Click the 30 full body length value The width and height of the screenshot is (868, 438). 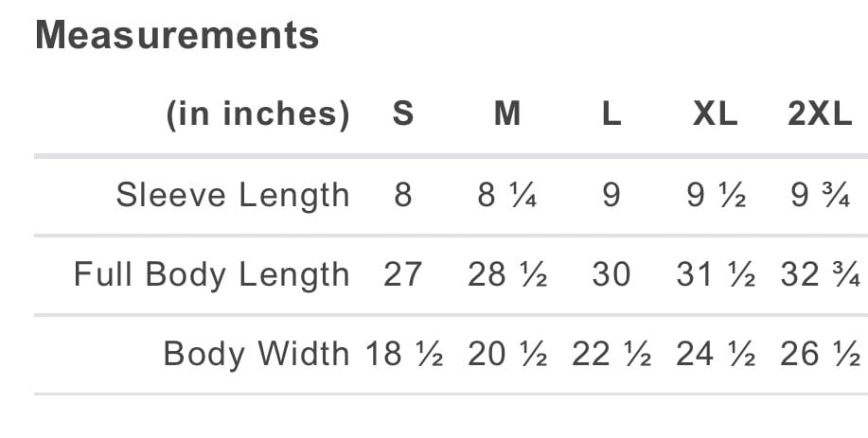(611, 274)
